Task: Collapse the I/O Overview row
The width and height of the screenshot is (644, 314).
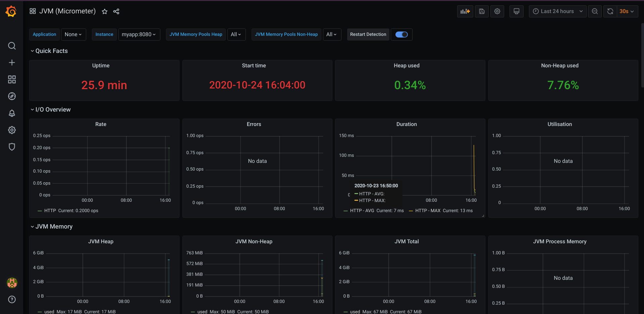Action: (x=50, y=110)
